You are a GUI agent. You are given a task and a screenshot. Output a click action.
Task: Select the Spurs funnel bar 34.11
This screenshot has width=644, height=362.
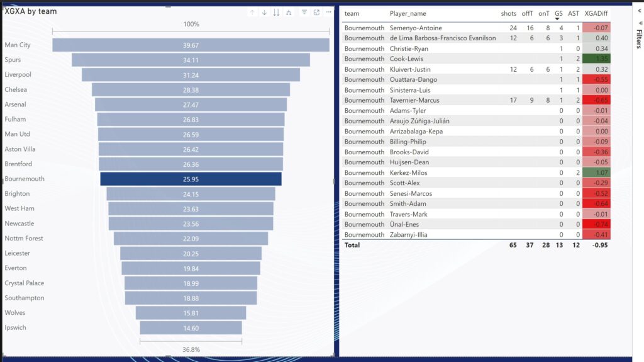coord(191,60)
